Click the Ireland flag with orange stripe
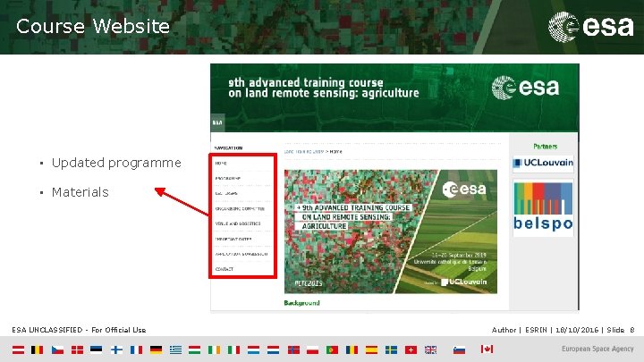This screenshot has width=644, height=362. pos(214,349)
